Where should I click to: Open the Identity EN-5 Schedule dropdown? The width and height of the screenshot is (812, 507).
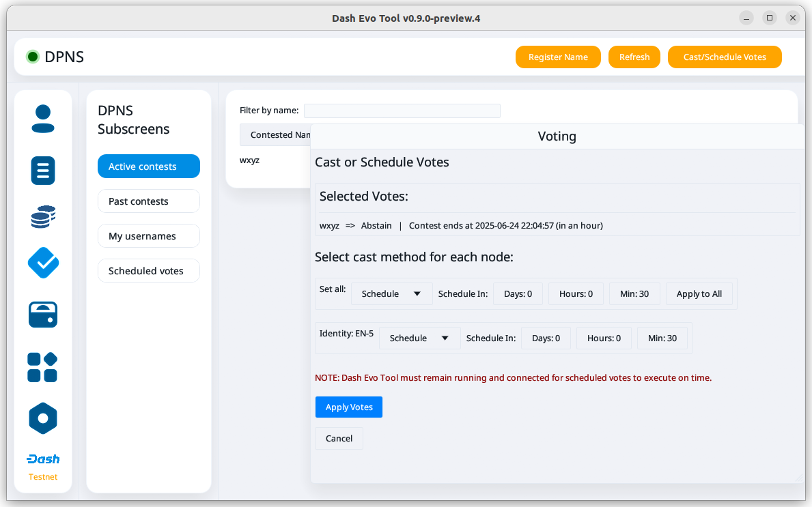pos(419,338)
